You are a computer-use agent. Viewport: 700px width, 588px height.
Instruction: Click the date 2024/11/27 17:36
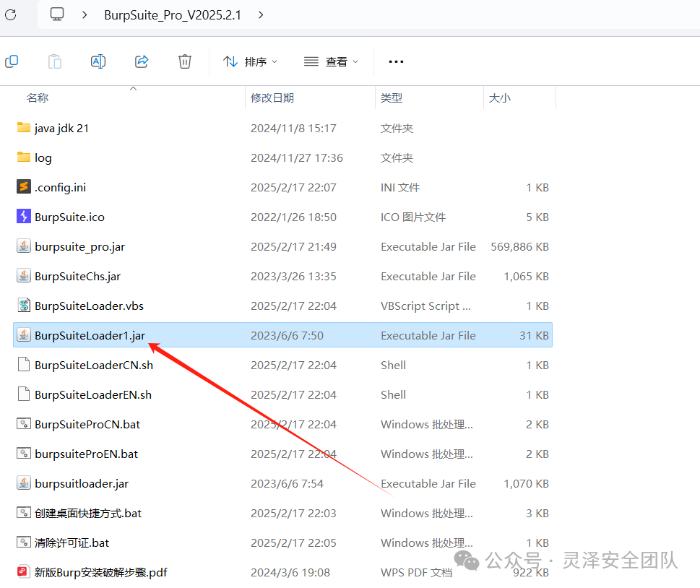(297, 158)
